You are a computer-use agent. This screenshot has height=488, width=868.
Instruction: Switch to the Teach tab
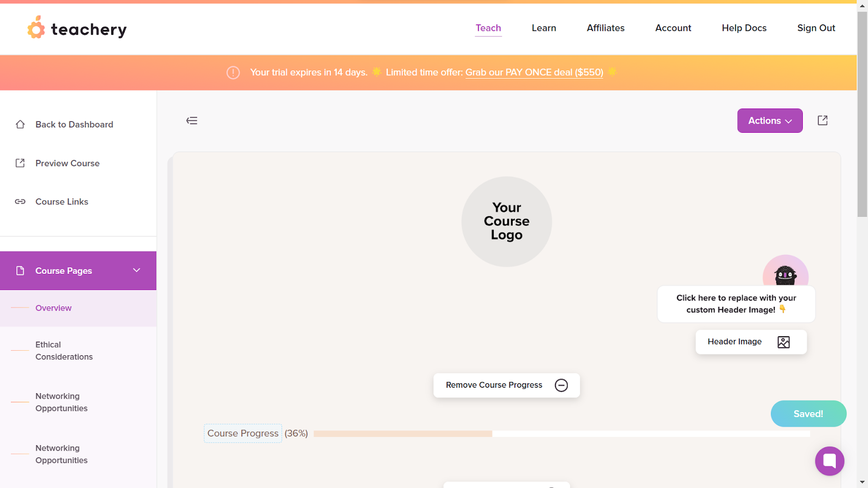coord(488,28)
